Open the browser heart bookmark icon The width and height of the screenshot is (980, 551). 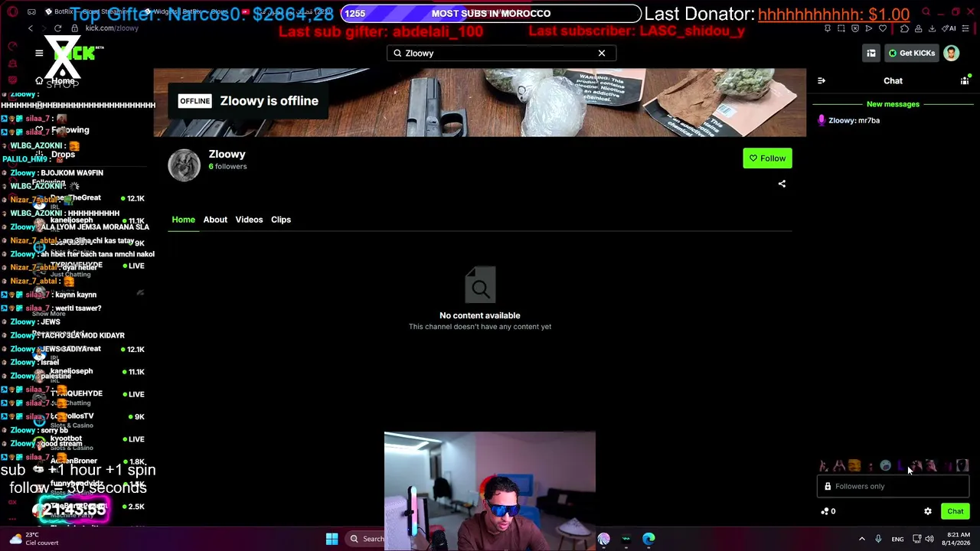883,28
